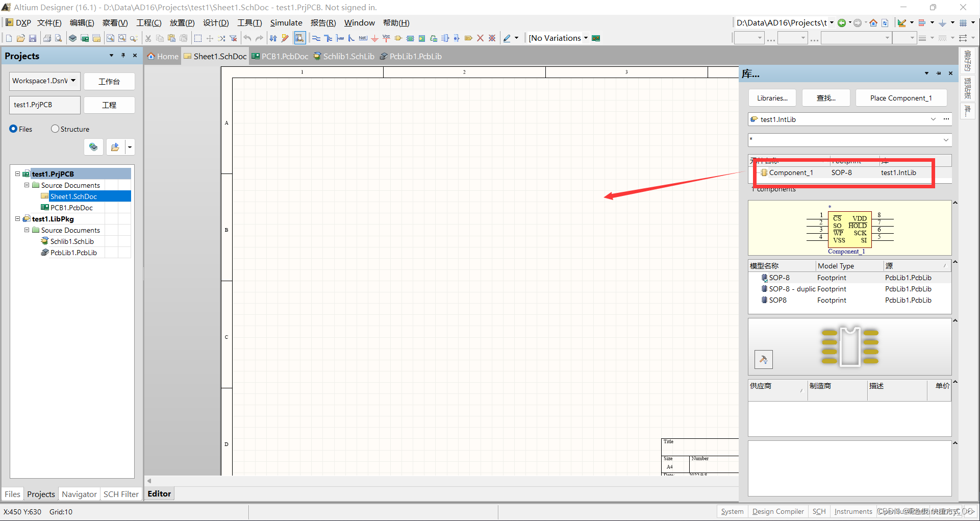This screenshot has height=521, width=980.
Task: Select the Structure radio button
Action: (x=55, y=129)
